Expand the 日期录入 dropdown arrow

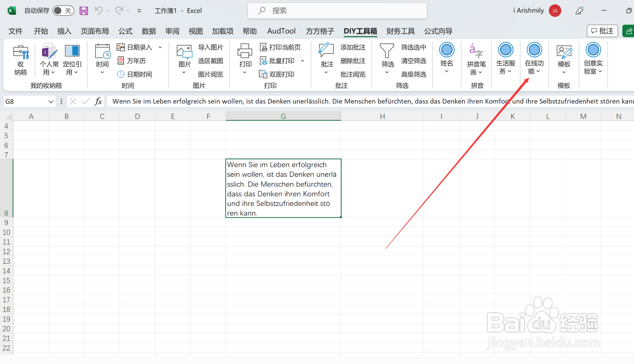point(160,47)
